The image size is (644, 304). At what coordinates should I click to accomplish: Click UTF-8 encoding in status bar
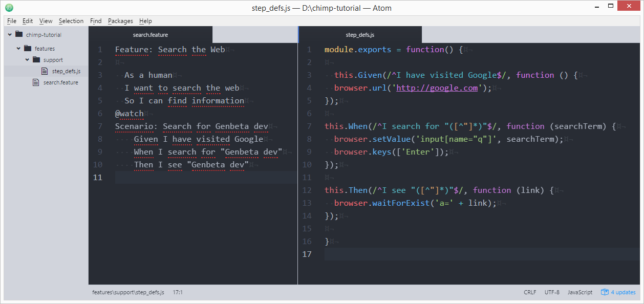pos(552,292)
